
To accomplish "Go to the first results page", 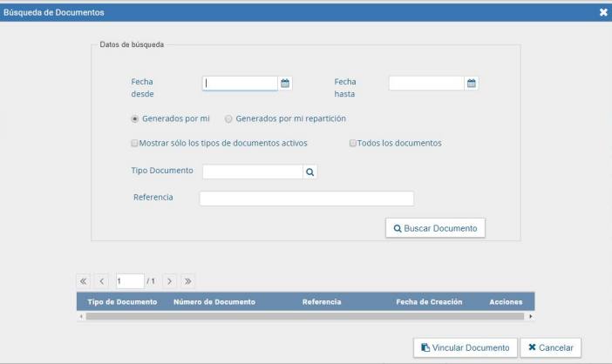I will [x=83, y=281].
